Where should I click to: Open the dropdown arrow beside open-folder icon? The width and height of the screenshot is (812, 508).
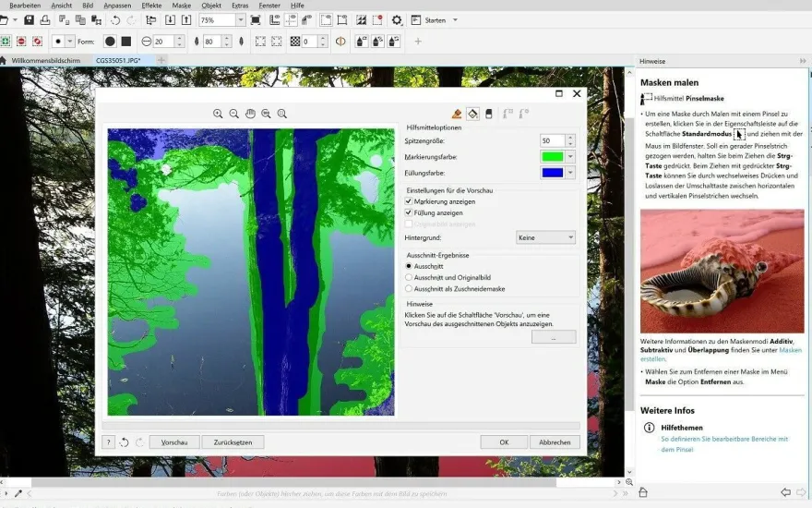click(x=15, y=20)
